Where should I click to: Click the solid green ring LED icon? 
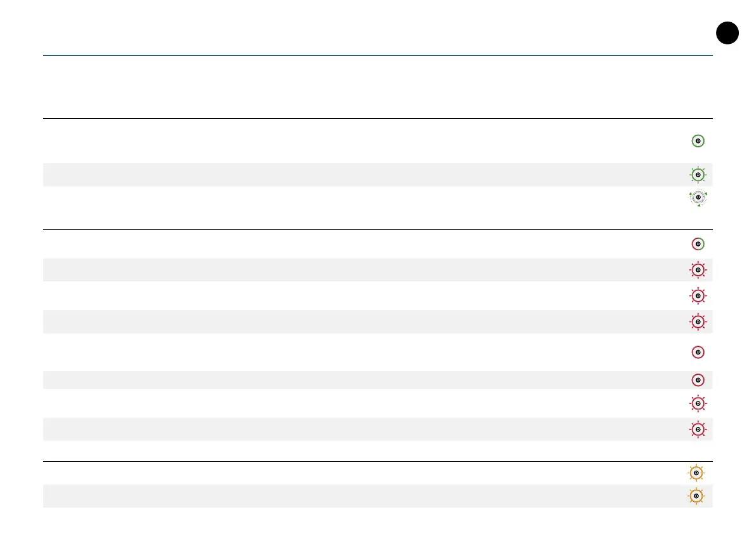click(698, 141)
